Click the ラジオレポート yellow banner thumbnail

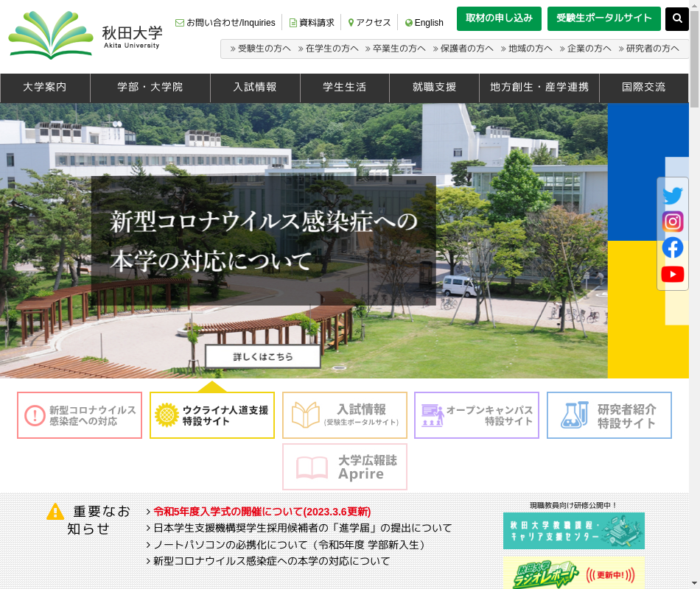coord(573,573)
